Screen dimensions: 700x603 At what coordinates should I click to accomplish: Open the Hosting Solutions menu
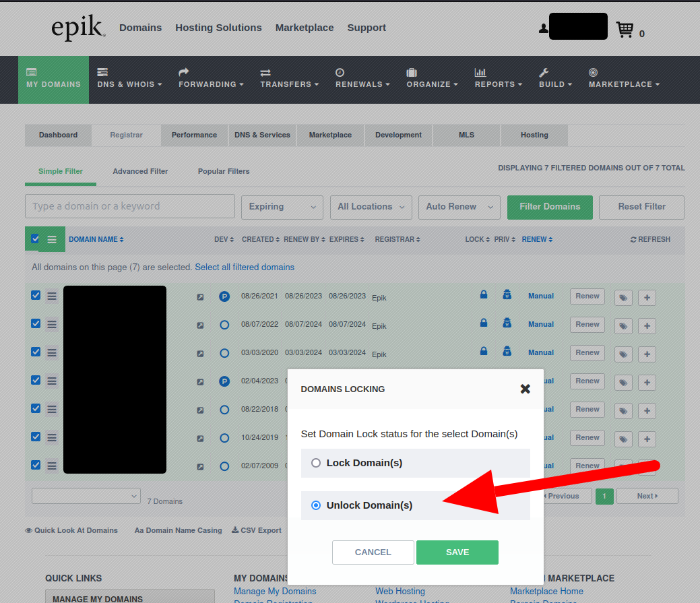click(x=218, y=28)
